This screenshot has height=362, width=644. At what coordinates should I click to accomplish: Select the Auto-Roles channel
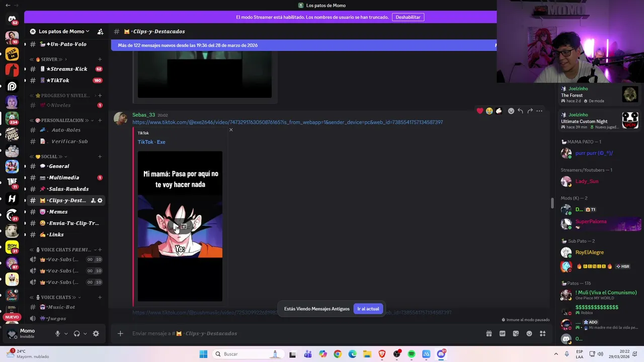coord(65,130)
